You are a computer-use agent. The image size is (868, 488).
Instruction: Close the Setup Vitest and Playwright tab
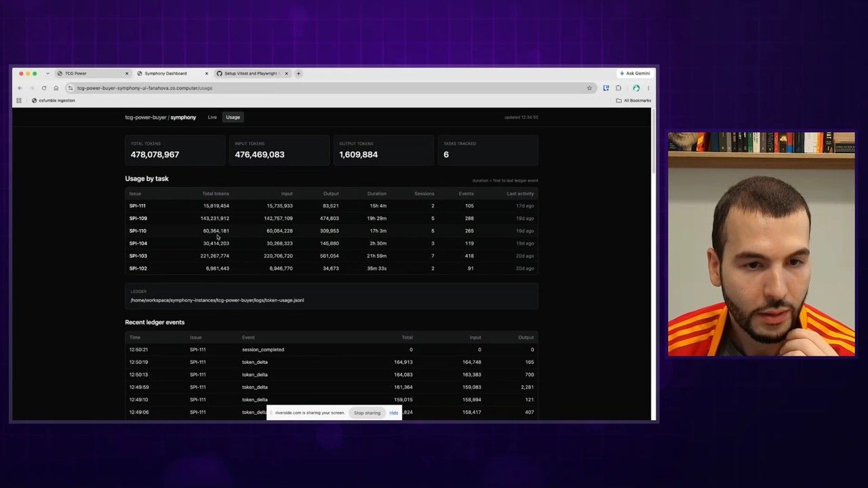click(286, 73)
